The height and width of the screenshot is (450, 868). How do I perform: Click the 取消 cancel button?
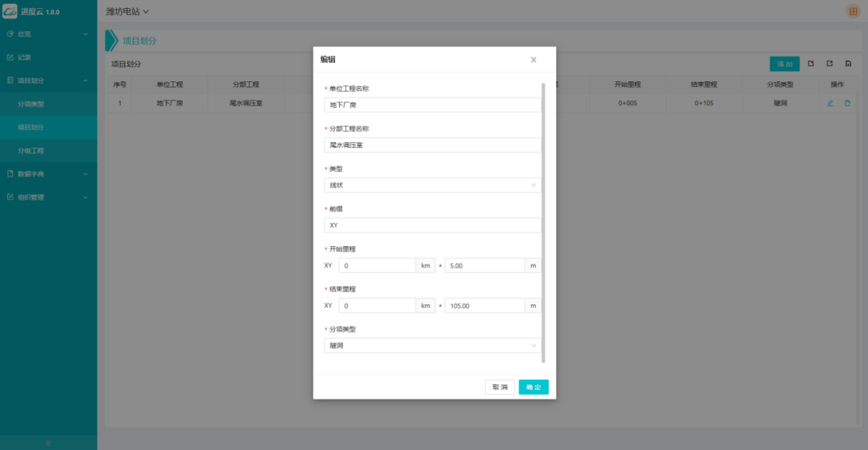click(x=500, y=387)
